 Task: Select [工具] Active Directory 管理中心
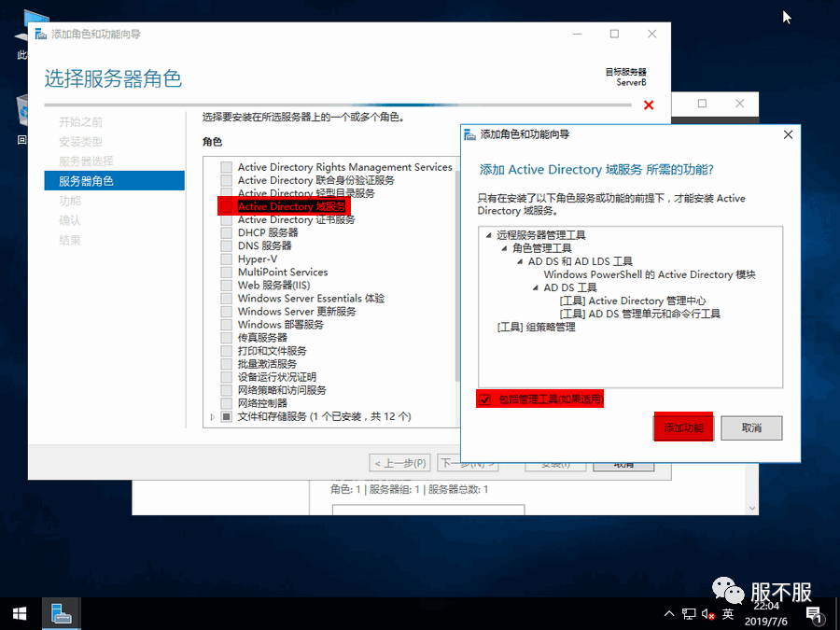click(x=633, y=301)
